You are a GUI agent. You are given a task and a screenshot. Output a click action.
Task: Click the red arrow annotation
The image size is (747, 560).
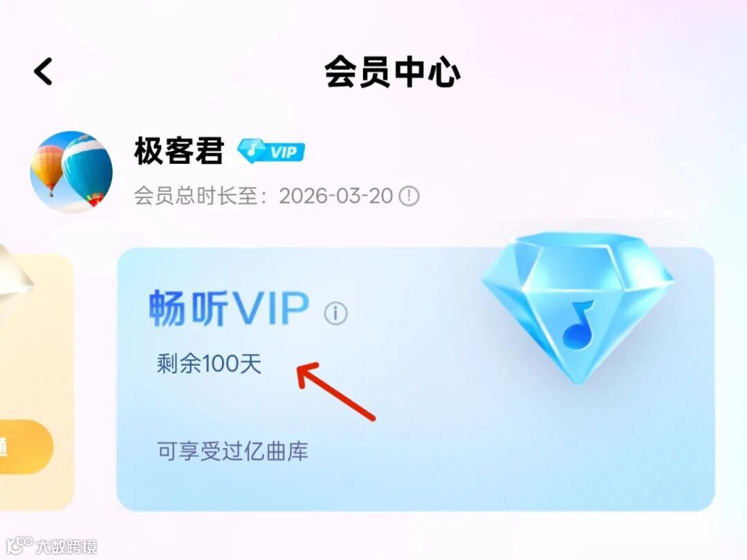[x=336, y=391]
